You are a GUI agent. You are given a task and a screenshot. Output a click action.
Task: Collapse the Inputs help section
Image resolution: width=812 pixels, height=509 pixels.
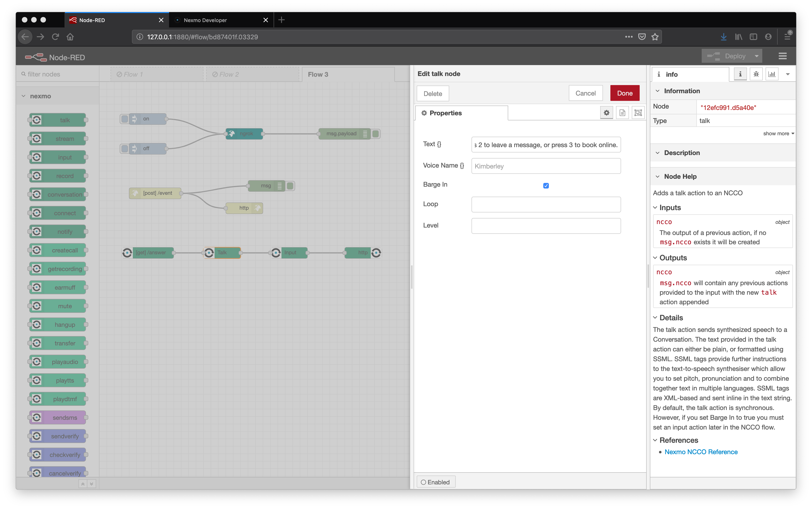(x=655, y=207)
